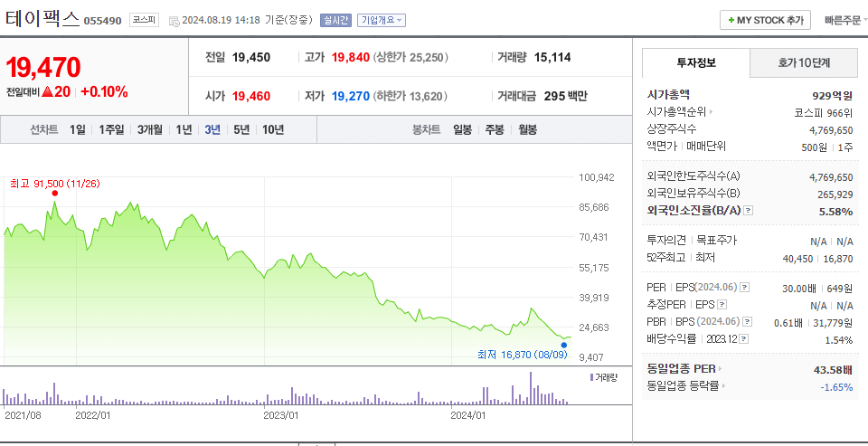
Task: Click the +0.10% change rate
Action: point(104,92)
